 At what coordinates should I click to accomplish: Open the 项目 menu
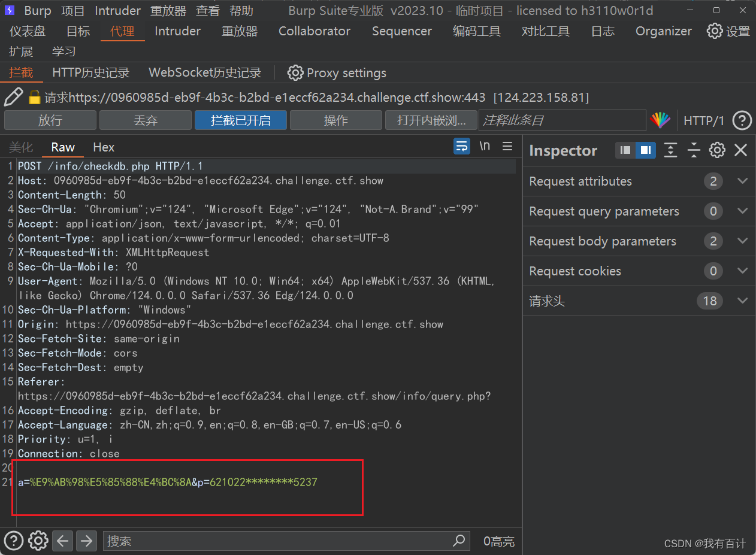click(x=73, y=11)
